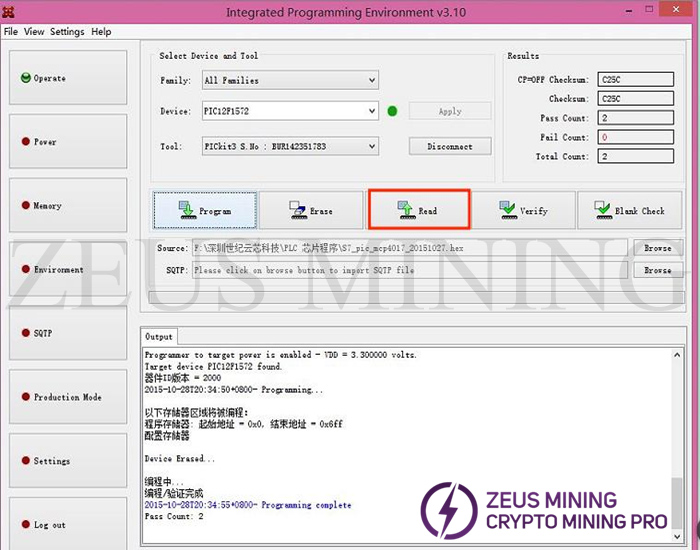Click the Read device icon button

(419, 211)
